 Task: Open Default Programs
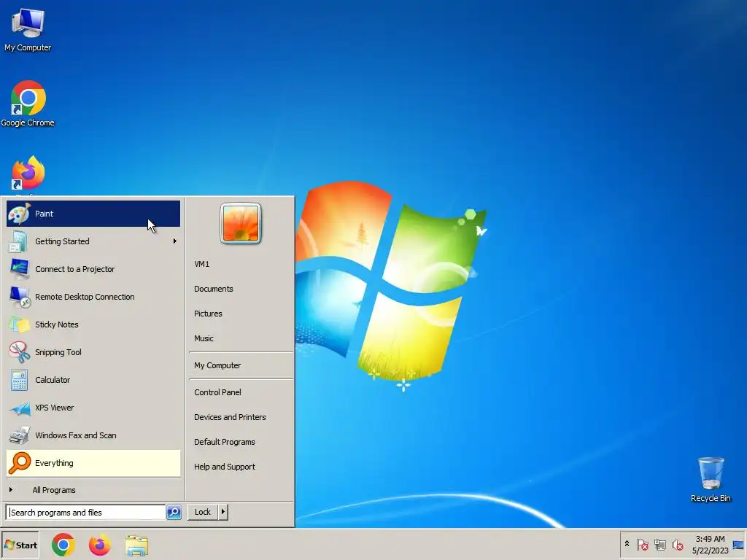[225, 442]
